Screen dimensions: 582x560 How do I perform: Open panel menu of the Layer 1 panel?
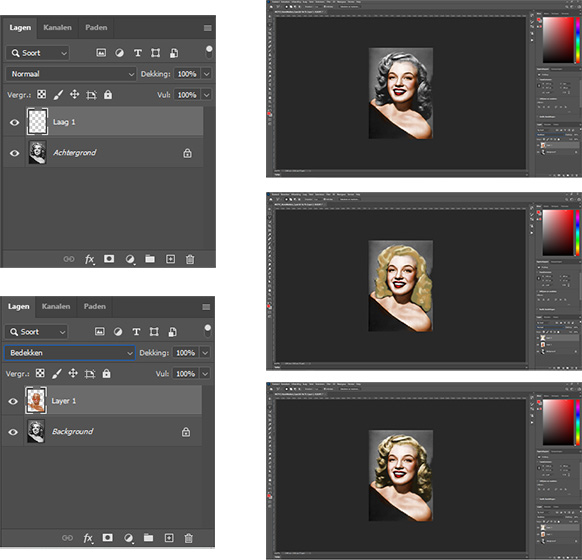(x=206, y=307)
